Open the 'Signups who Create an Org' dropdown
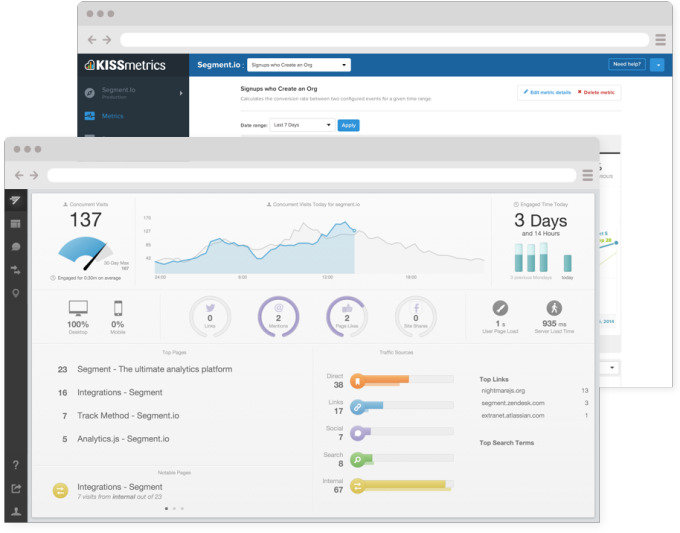This screenshot has width=680, height=533. [x=298, y=65]
